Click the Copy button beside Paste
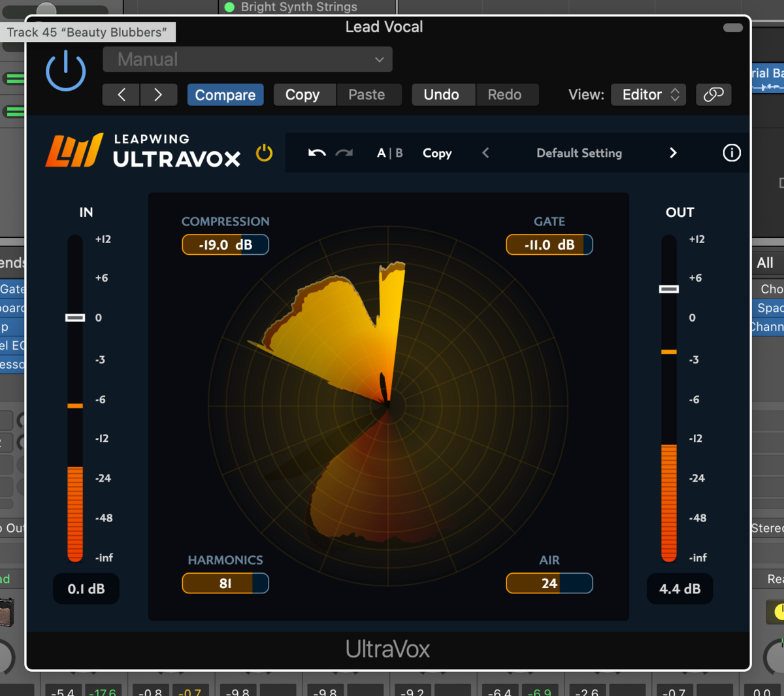This screenshot has height=696, width=784. 302,95
